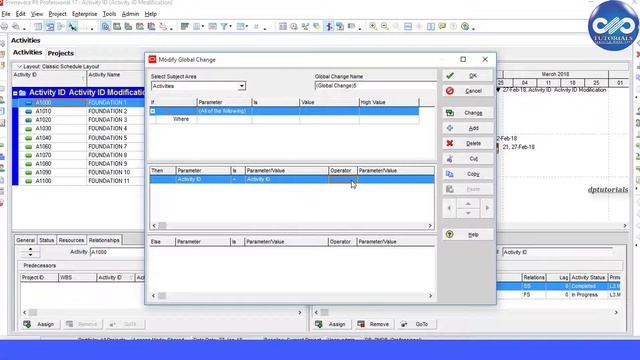Open the Relationships details tab
Image resolution: width=640 pixels, height=360 pixels.
click(104, 240)
